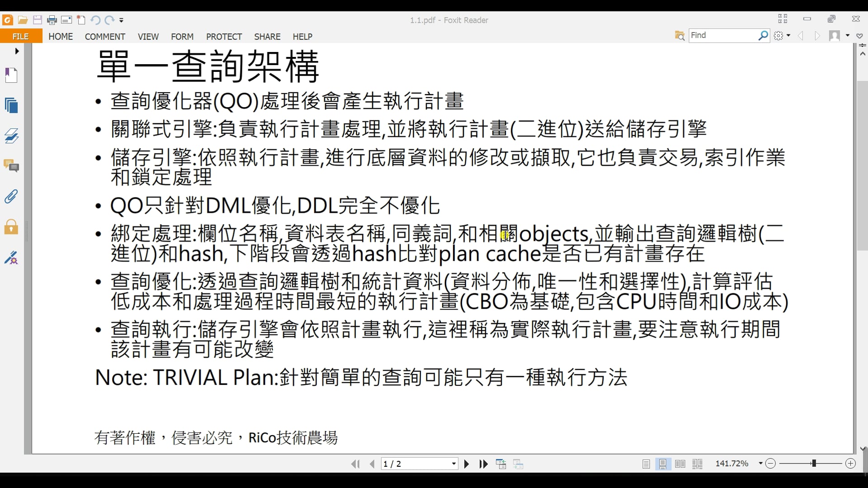Open the Security lock panel

(x=11, y=227)
